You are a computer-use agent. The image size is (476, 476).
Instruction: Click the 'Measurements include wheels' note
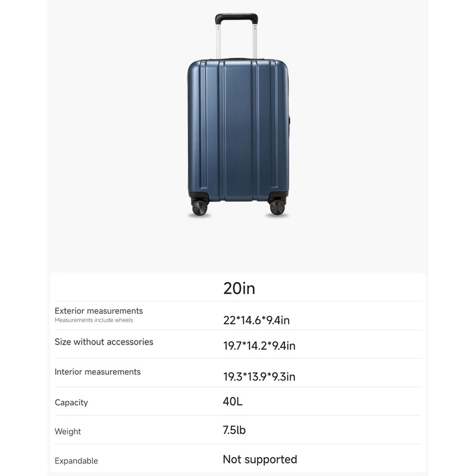tap(94, 320)
